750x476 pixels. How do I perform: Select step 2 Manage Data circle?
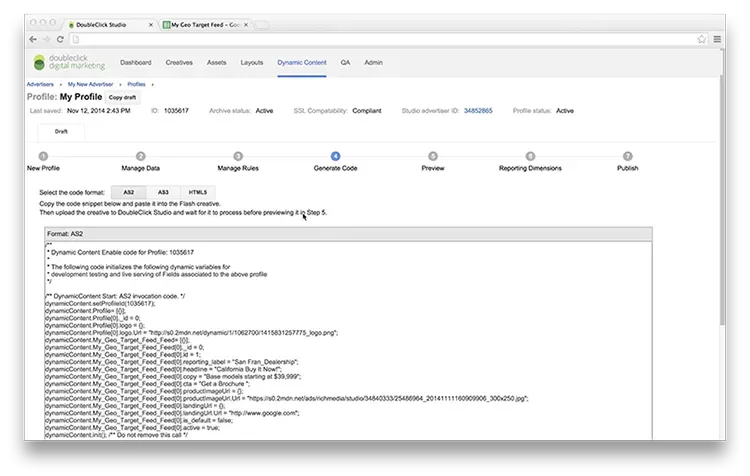coord(141,156)
